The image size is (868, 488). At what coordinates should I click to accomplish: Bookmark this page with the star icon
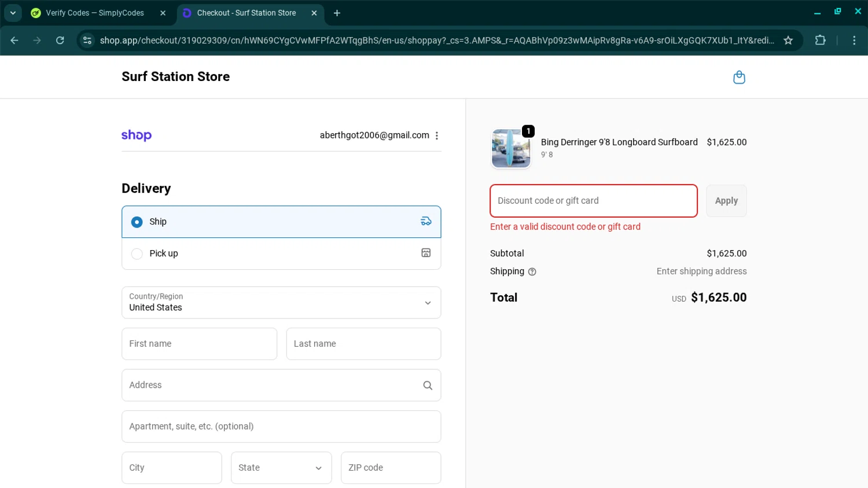(x=788, y=41)
